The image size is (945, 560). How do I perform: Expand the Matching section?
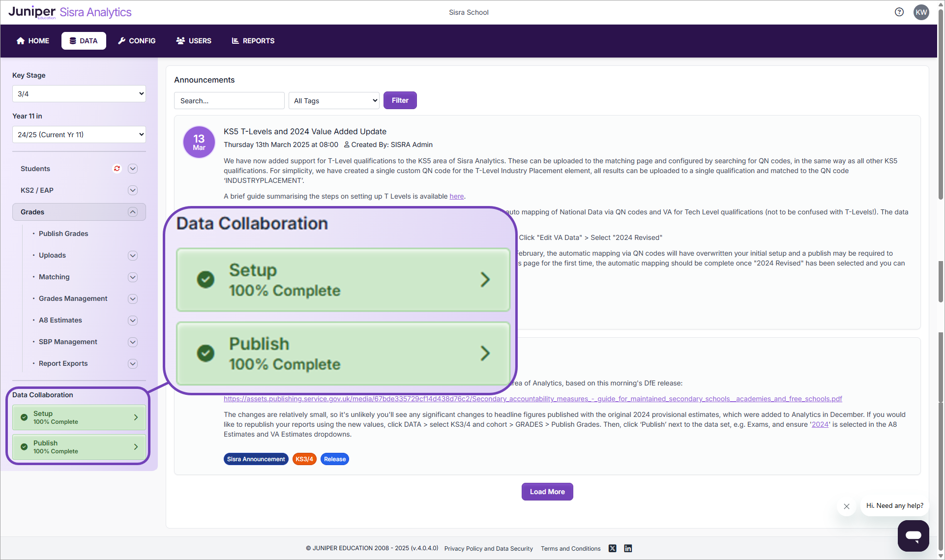click(x=132, y=277)
